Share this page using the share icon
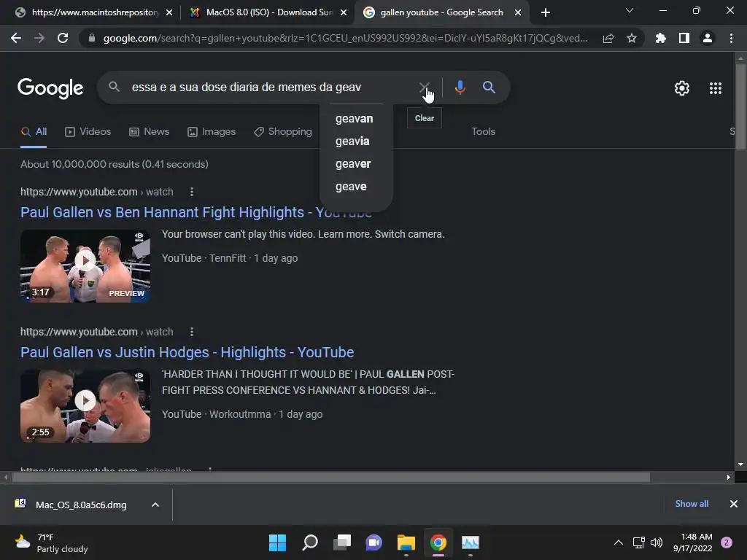Image resolution: width=747 pixels, height=560 pixels. tap(608, 38)
